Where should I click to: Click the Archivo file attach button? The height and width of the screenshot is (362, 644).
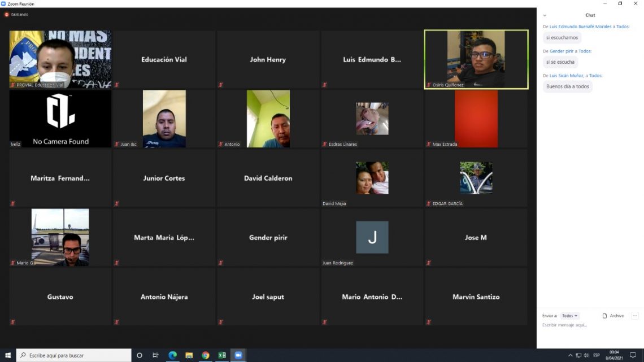tap(613, 316)
